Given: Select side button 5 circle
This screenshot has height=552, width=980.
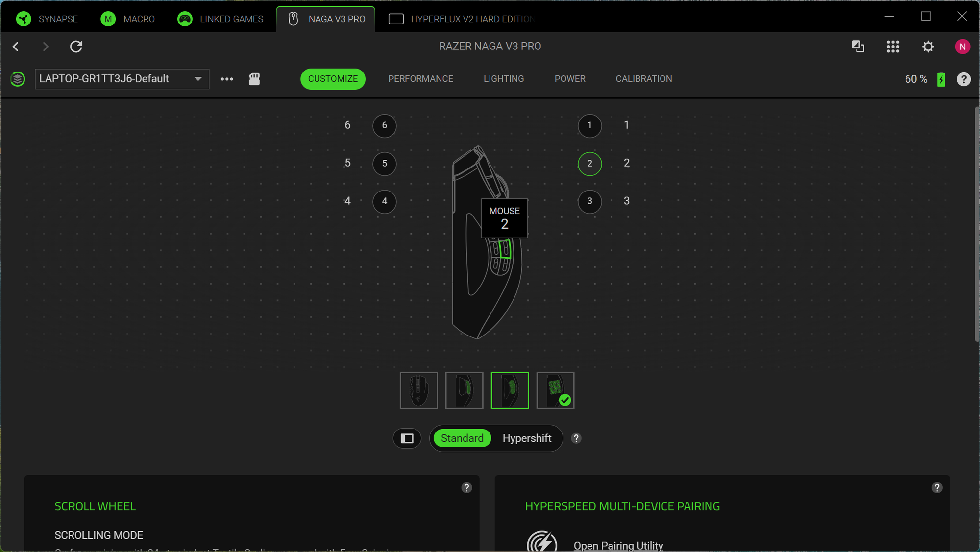Looking at the screenshot, I should [385, 163].
